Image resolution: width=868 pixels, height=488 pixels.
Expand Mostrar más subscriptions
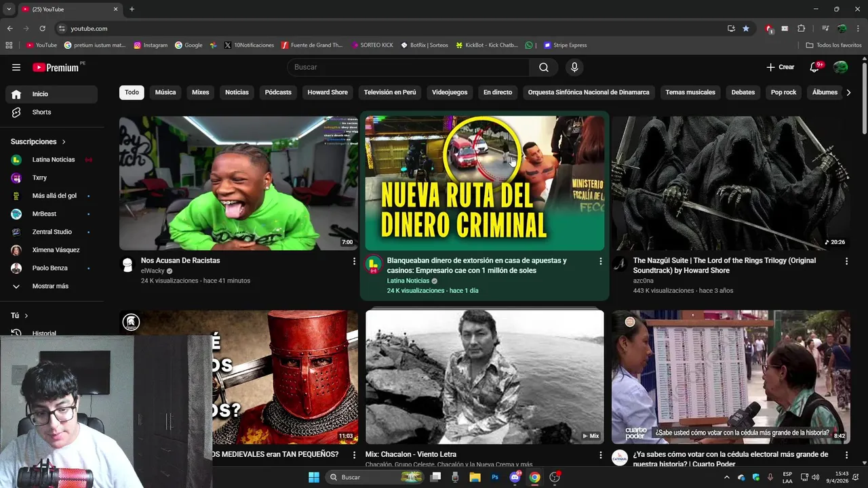coord(52,286)
